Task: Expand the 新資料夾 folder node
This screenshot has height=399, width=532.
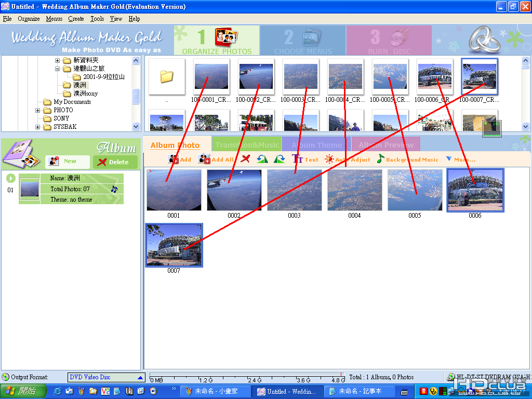Action: click(x=57, y=60)
